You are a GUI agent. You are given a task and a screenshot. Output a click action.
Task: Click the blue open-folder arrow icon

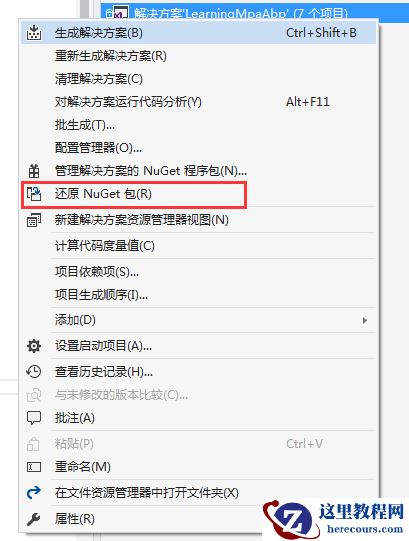tap(34, 492)
